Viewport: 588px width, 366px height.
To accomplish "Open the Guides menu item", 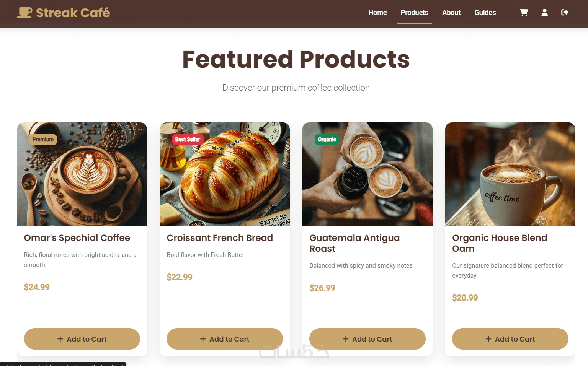I will point(485,13).
